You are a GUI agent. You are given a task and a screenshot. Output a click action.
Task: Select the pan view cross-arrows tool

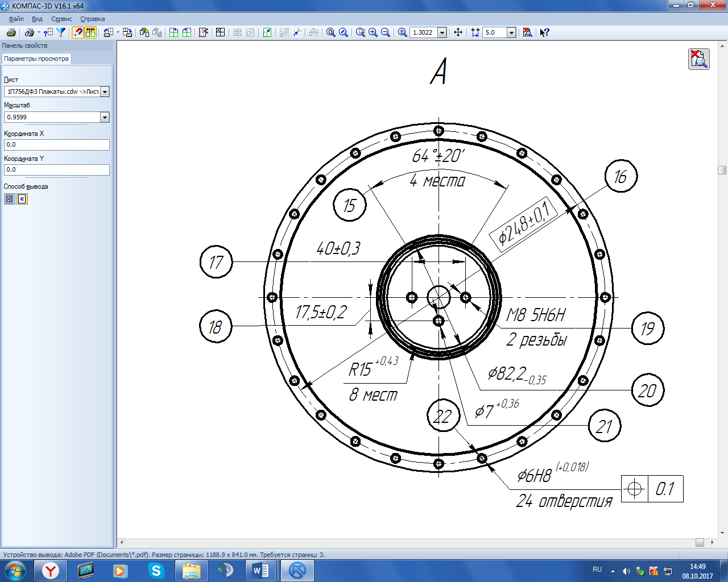point(458,32)
